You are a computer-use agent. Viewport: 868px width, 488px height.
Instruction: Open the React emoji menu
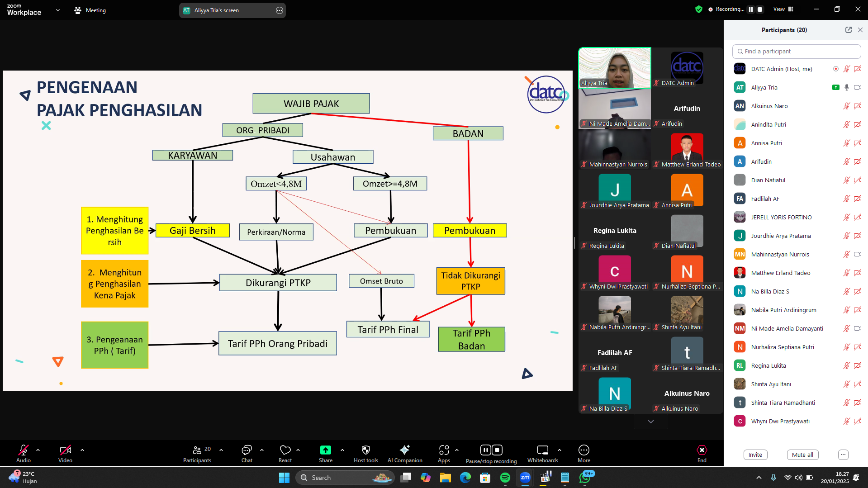(285, 454)
